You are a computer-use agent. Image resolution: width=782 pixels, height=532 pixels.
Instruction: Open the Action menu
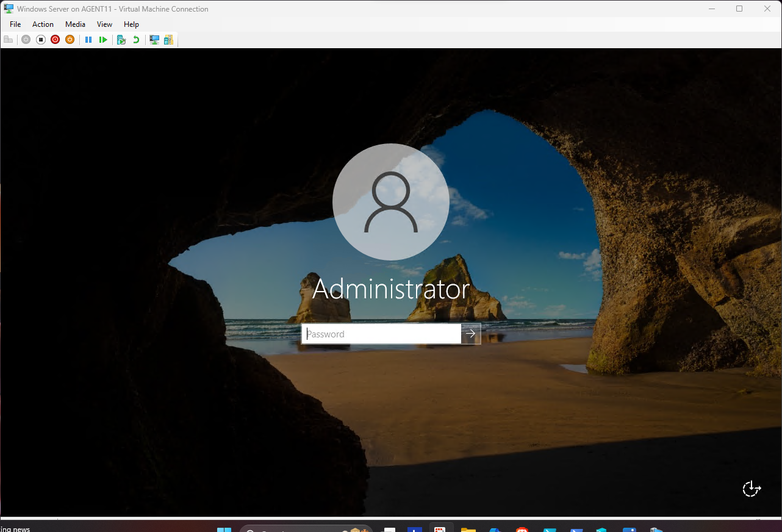tap(43, 24)
